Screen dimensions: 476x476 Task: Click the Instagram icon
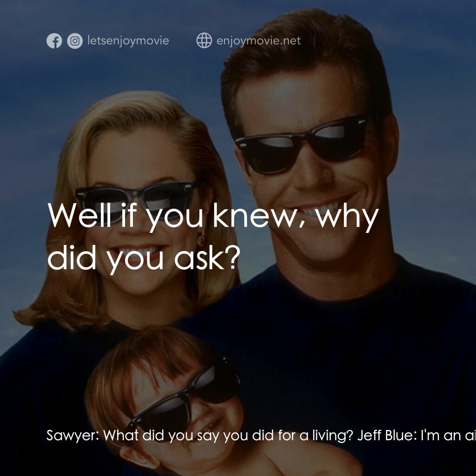(x=75, y=41)
